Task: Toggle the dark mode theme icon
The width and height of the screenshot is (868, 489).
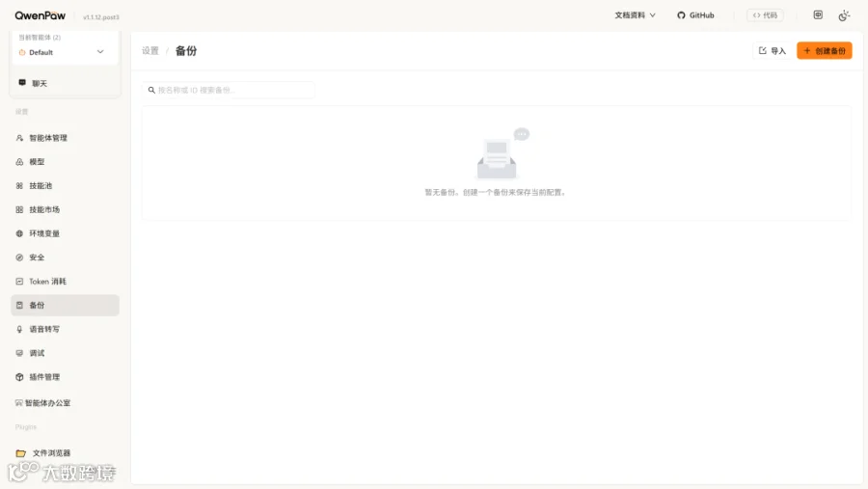Action: click(x=844, y=15)
